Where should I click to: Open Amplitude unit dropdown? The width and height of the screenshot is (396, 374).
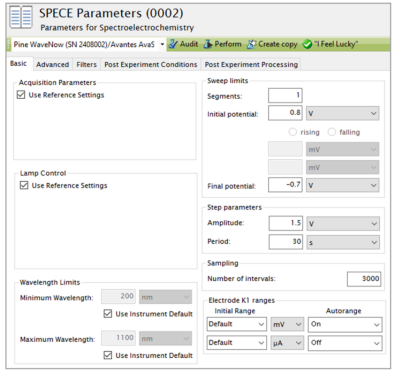point(343,224)
